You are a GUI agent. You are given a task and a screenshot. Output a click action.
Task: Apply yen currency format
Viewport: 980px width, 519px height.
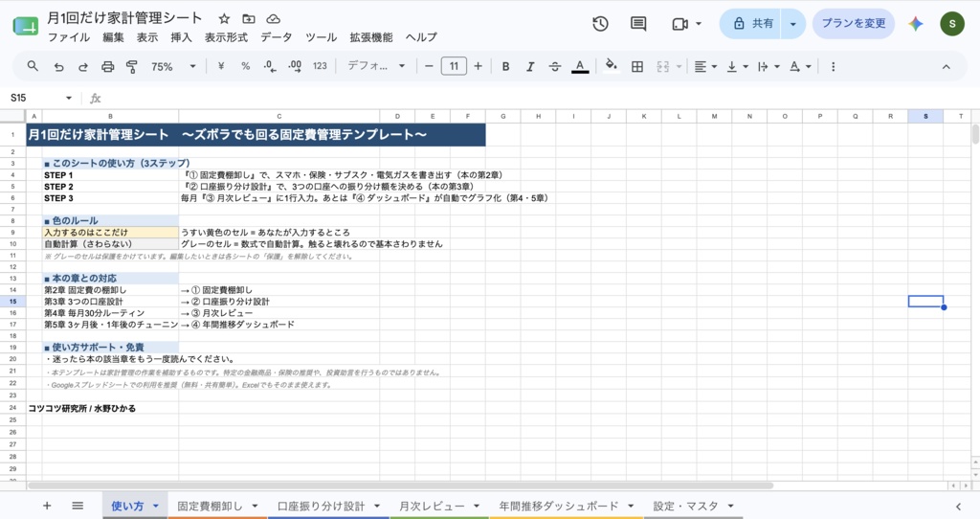coord(221,66)
